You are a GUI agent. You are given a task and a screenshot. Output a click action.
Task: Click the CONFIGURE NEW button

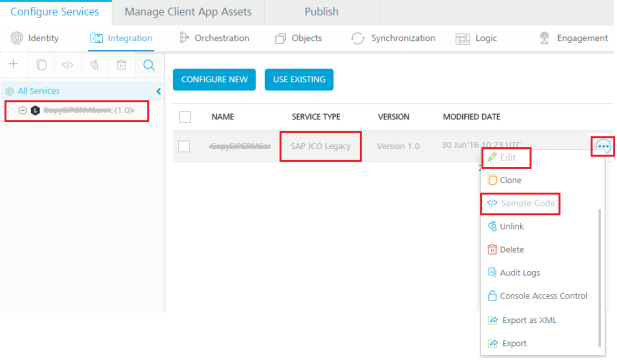click(x=214, y=80)
